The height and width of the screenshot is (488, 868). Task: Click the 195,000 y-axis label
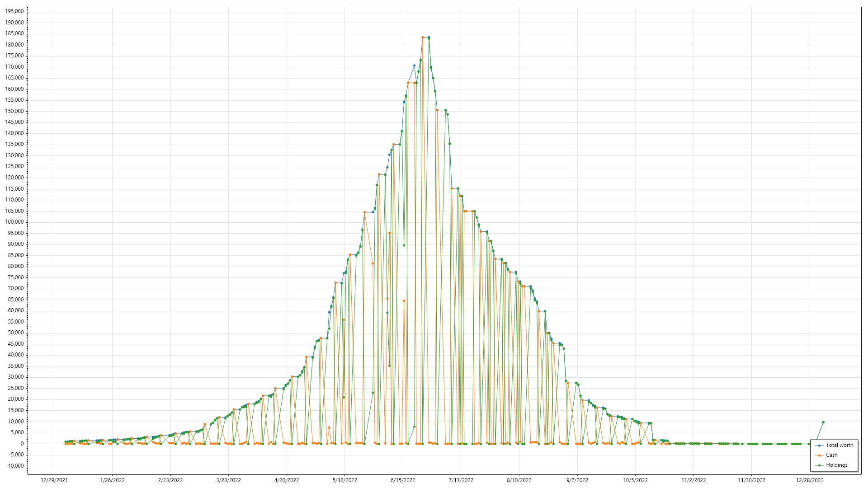click(14, 11)
